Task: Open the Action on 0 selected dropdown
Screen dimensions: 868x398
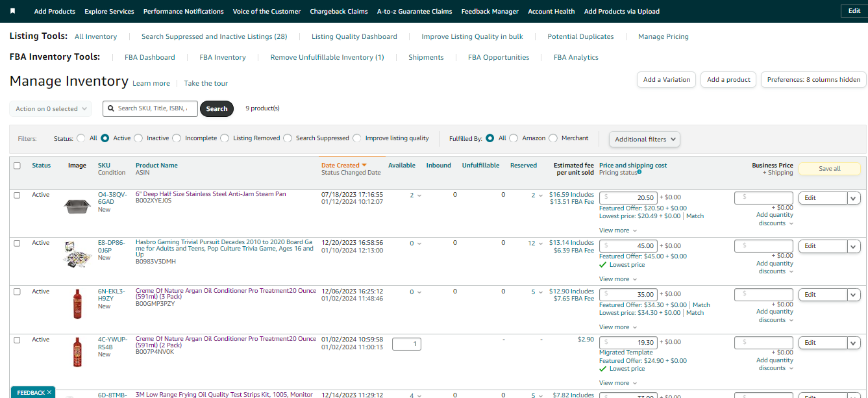Action: 51,109
